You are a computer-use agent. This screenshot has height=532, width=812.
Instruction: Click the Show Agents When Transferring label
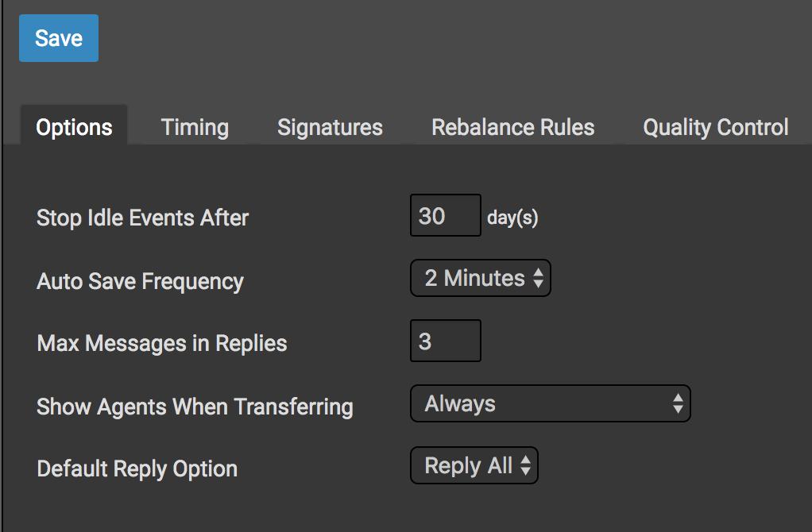point(195,407)
